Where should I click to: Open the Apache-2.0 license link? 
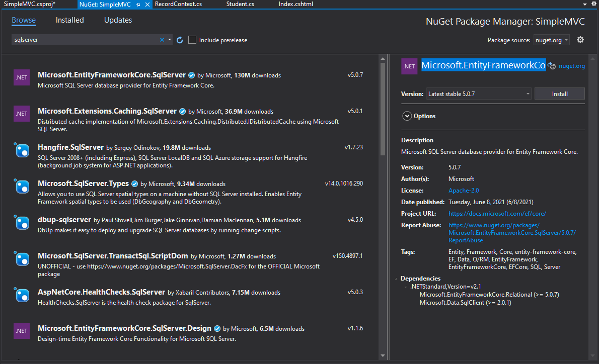464,191
